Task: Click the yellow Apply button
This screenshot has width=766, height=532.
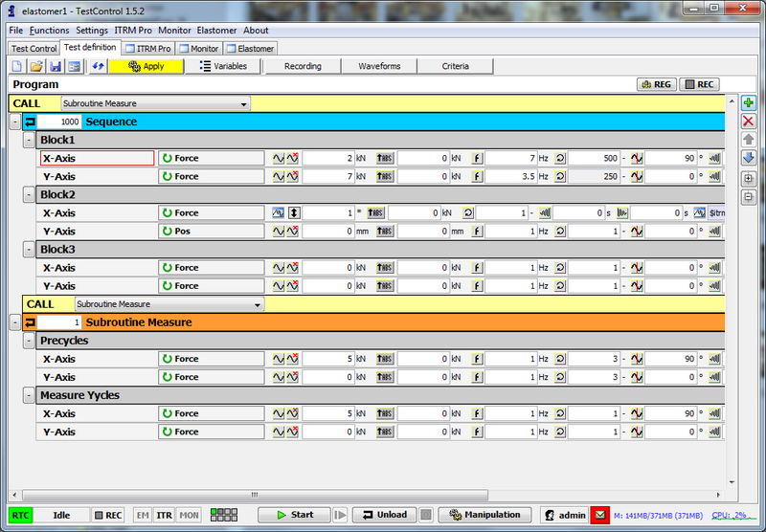Action: [x=146, y=66]
